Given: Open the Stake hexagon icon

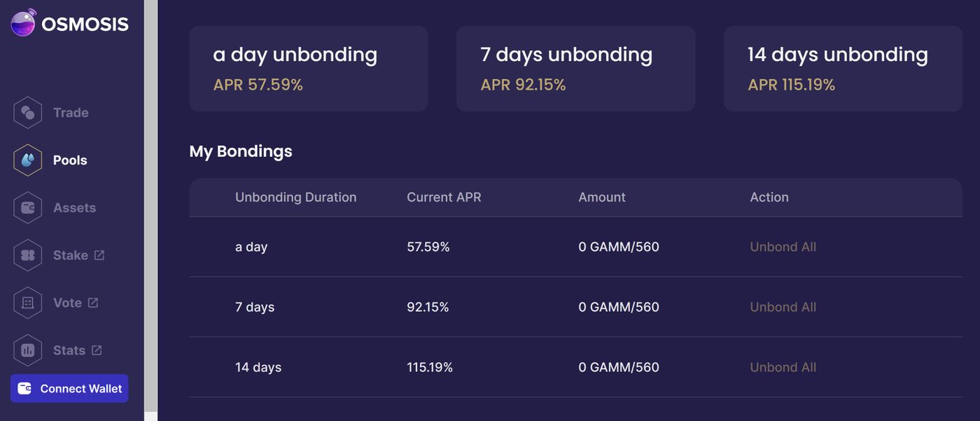Looking at the screenshot, I should click(x=28, y=256).
